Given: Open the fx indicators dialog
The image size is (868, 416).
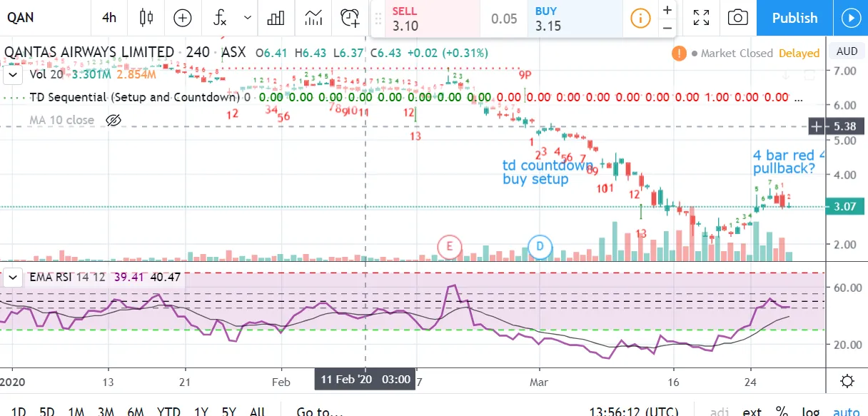Looking at the screenshot, I should 220,18.
